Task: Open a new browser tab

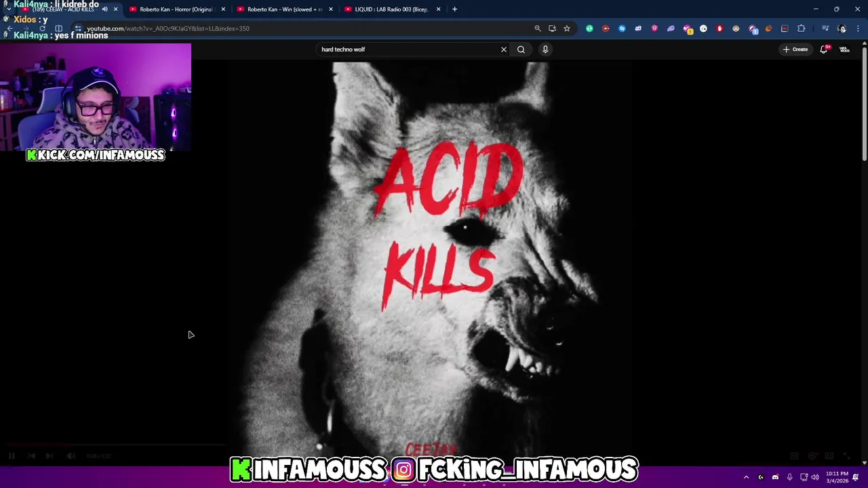Action: [455, 9]
